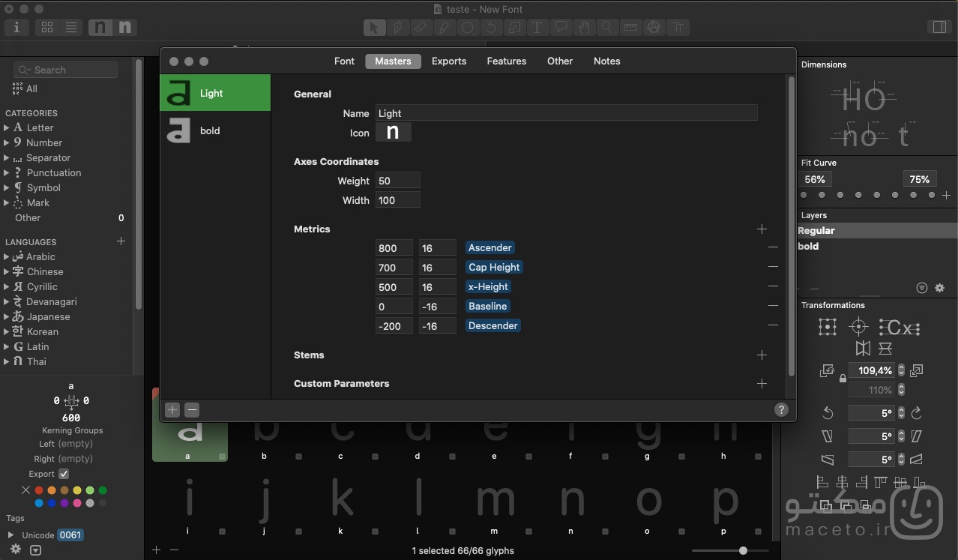
Task: Click the rotate clockwise icon
Action: pos(917,413)
